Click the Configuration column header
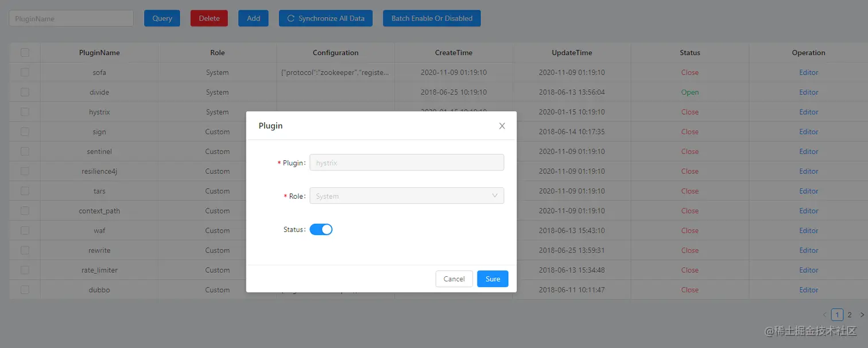This screenshot has height=348, width=868. pyautogui.click(x=335, y=52)
